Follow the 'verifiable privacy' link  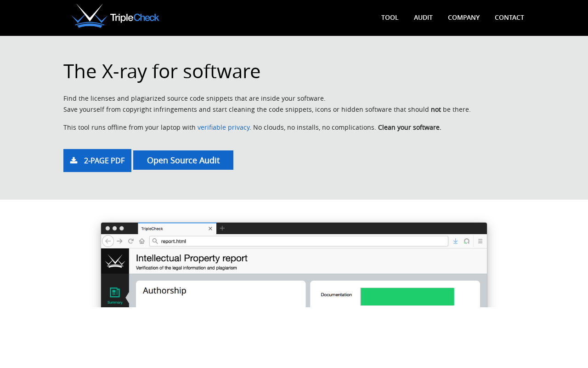click(x=224, y=127)
